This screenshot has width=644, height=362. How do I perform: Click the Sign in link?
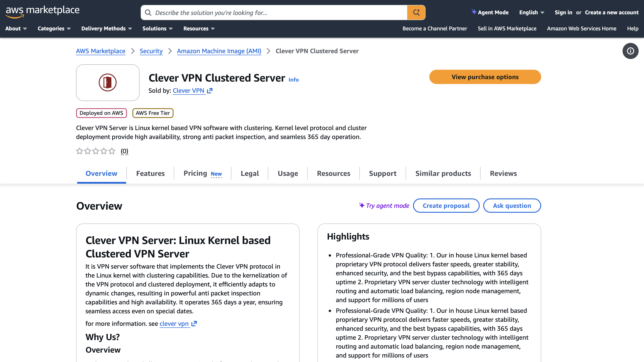[x=563, y=13]
